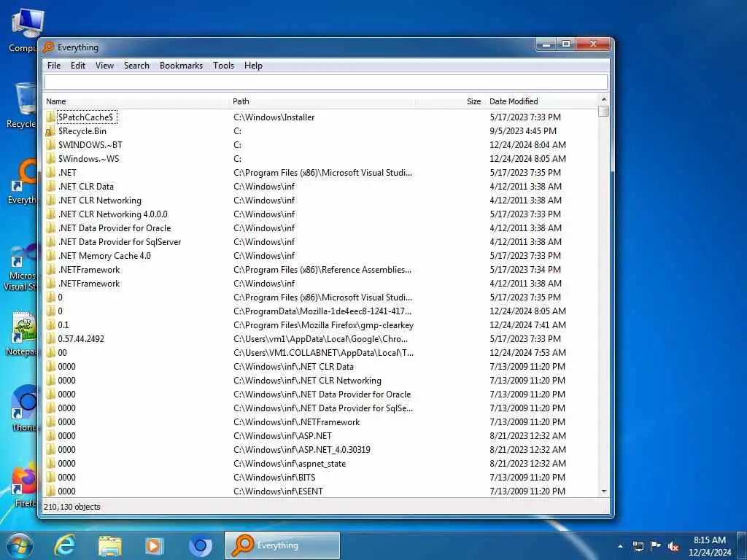Image resolution: width=747 pixels, height=560 pixels.
Task: Open the Windows Start menu
Action: (x=19, y=545)
